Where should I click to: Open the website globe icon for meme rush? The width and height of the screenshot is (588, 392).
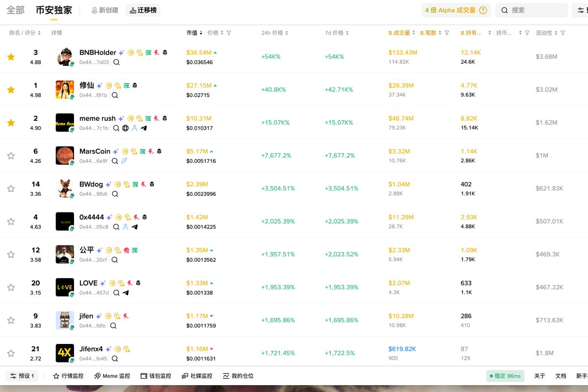[x=125, y=128]
